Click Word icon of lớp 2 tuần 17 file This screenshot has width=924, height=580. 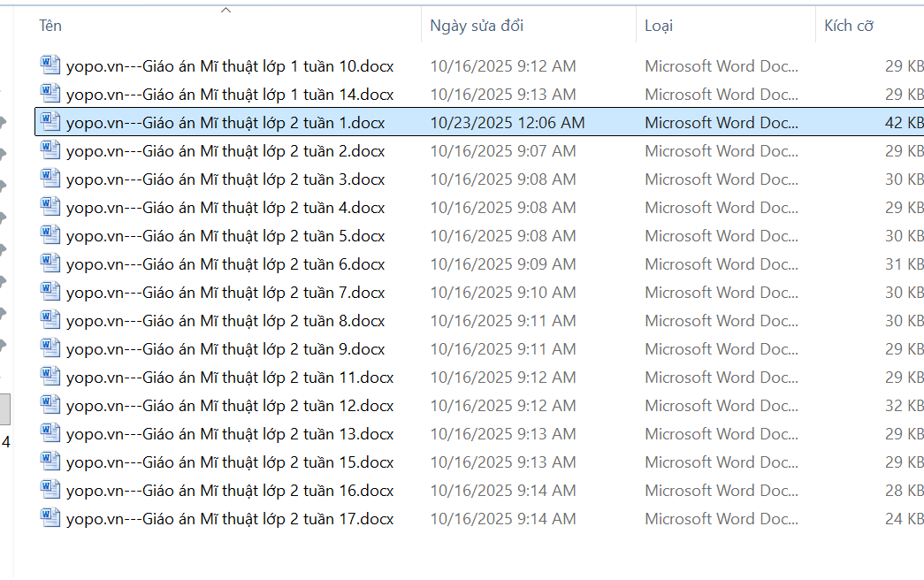pyautogui.click(x=50, y=518)
